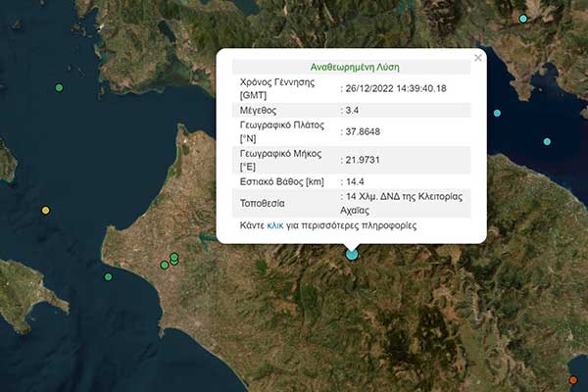588x392 pixels.
Task: Select the orange marker in the bottom-right corner
Action: tap(573, 380)
